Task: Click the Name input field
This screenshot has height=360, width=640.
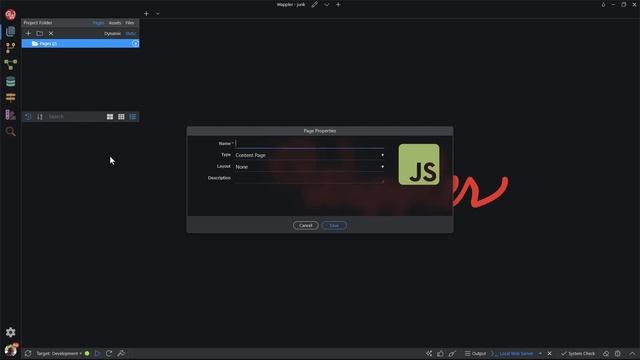Action: (x=309, y=144)
